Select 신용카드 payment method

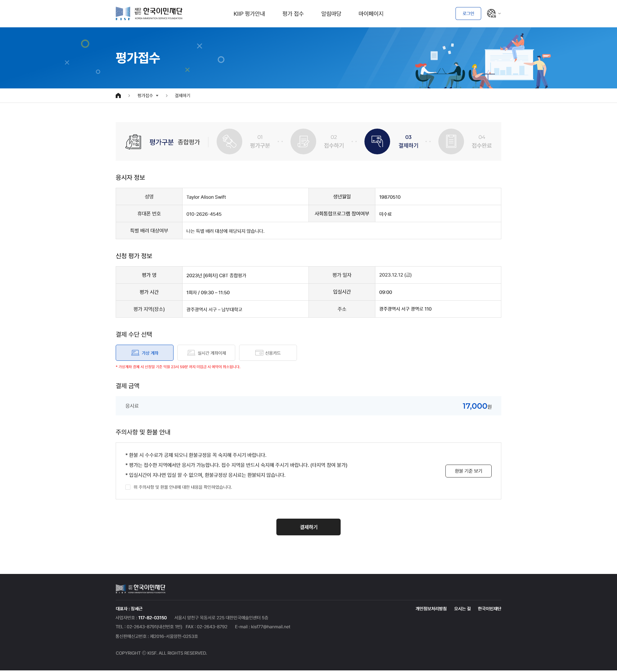pos(268,353)
